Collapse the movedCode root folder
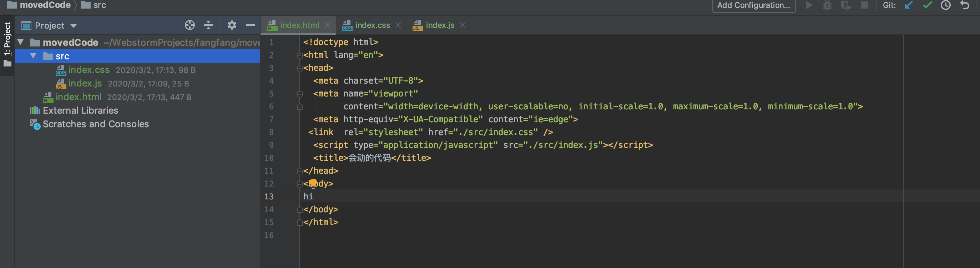This screenshot has height=268, width=980. pyautogui.click(x=21, y=42)
